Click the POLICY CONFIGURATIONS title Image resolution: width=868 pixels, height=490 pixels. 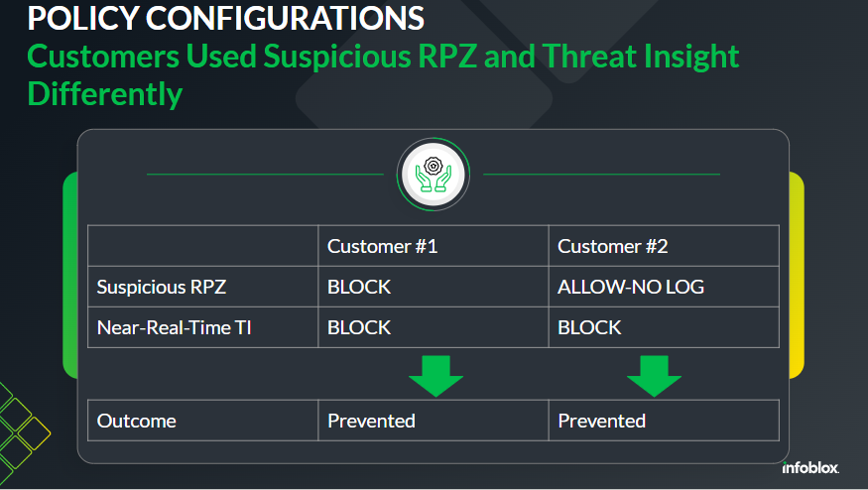[226, 18]
